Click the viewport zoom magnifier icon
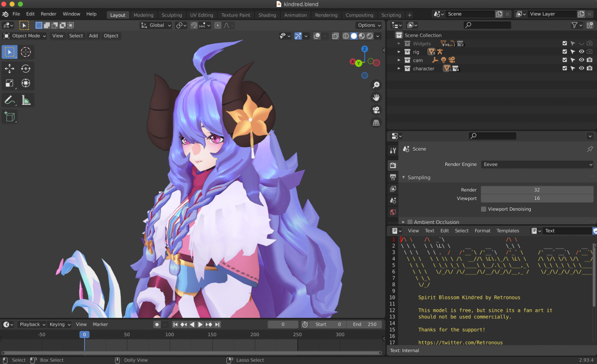Viewport: 597px width, 364px height. pyautogui.click(x=376, y=85)
